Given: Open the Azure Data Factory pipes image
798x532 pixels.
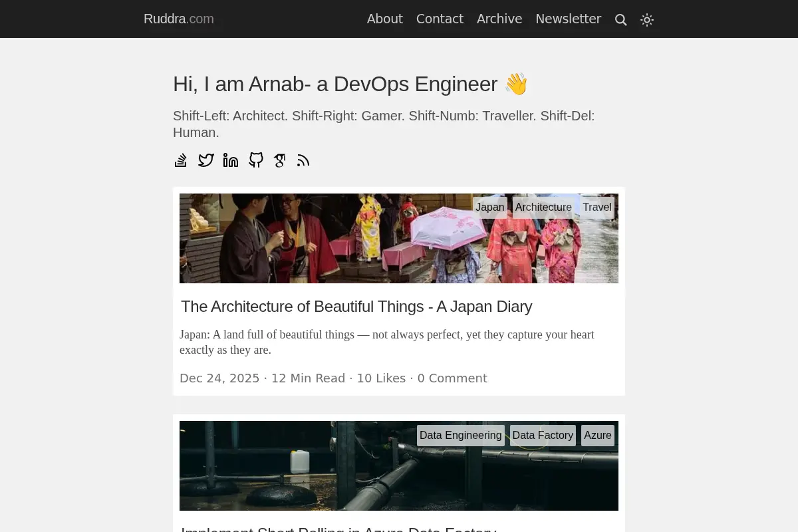Looking at the screenshot, I should 399,465.
